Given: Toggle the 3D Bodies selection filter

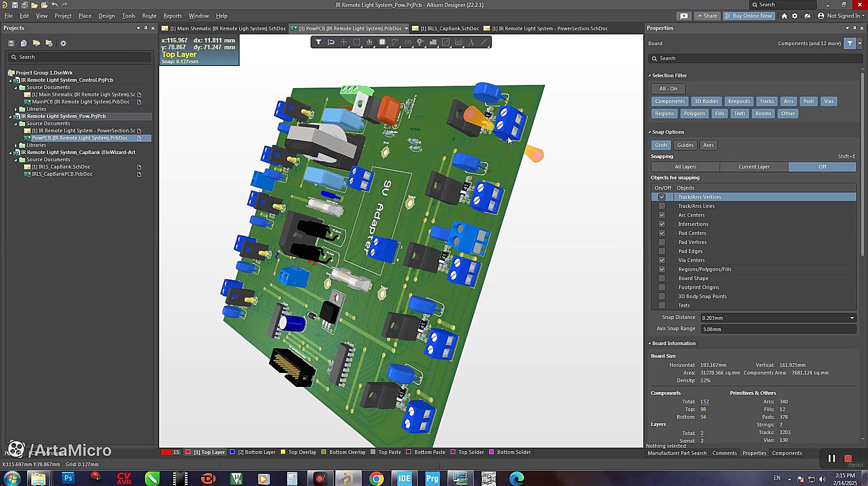Looking at the screenshot, I should click(706, 101).
